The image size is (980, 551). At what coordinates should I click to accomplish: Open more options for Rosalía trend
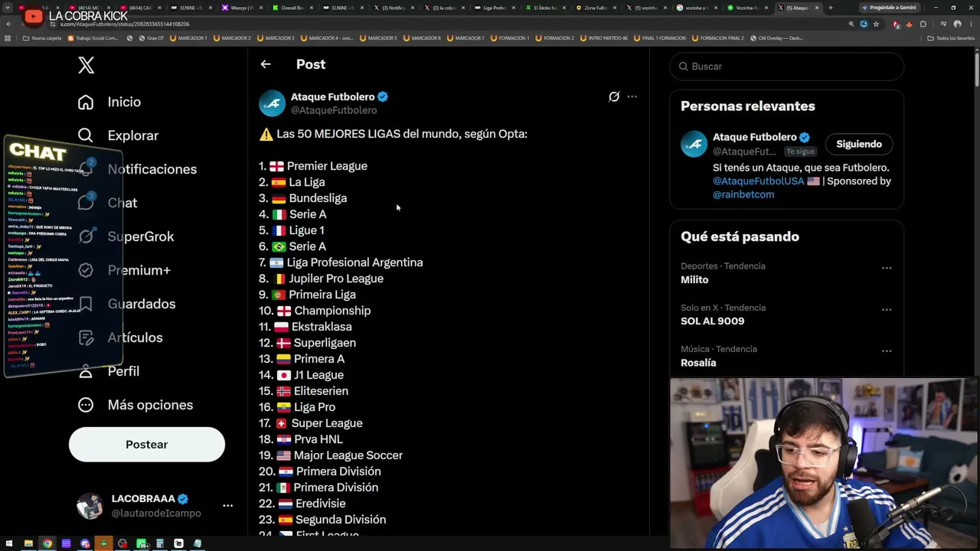(x=887, y=350)
